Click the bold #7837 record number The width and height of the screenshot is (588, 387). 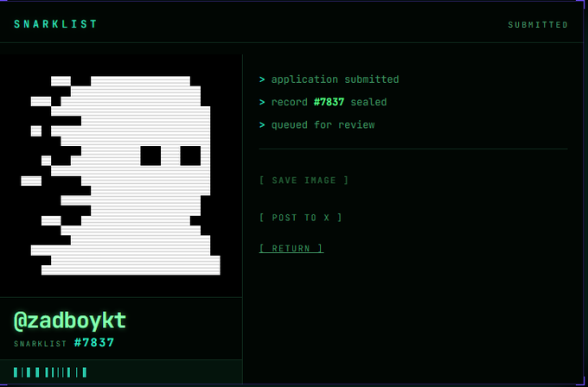click(x=329, y=102)
